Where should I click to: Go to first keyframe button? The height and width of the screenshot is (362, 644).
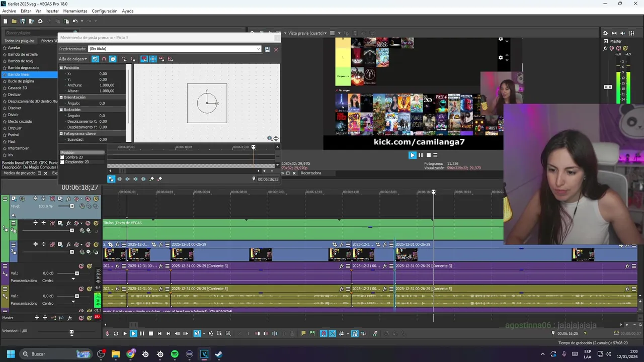(x=119, y=179)
